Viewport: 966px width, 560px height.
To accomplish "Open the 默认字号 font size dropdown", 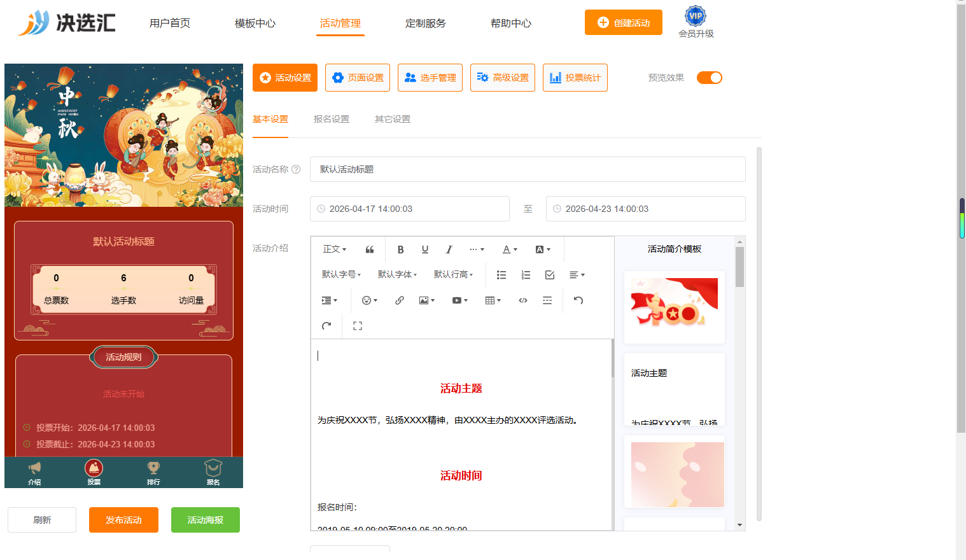I will (341, 275).
